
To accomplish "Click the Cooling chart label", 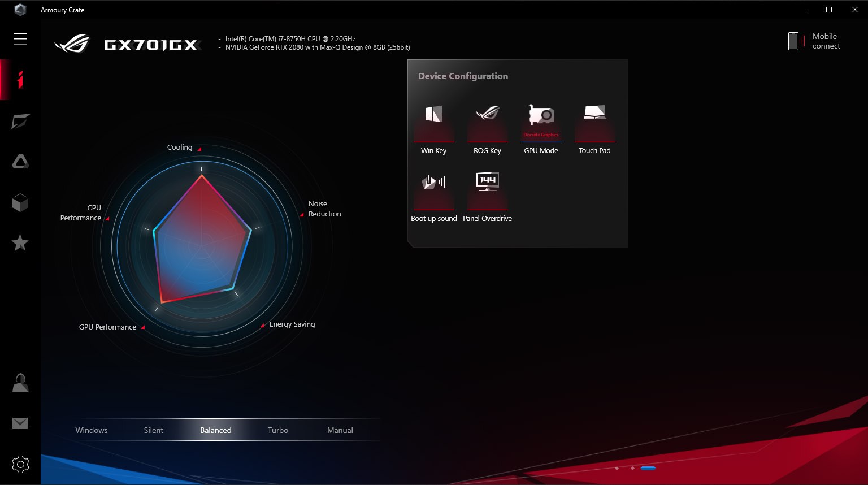I will tap(180, 147).
